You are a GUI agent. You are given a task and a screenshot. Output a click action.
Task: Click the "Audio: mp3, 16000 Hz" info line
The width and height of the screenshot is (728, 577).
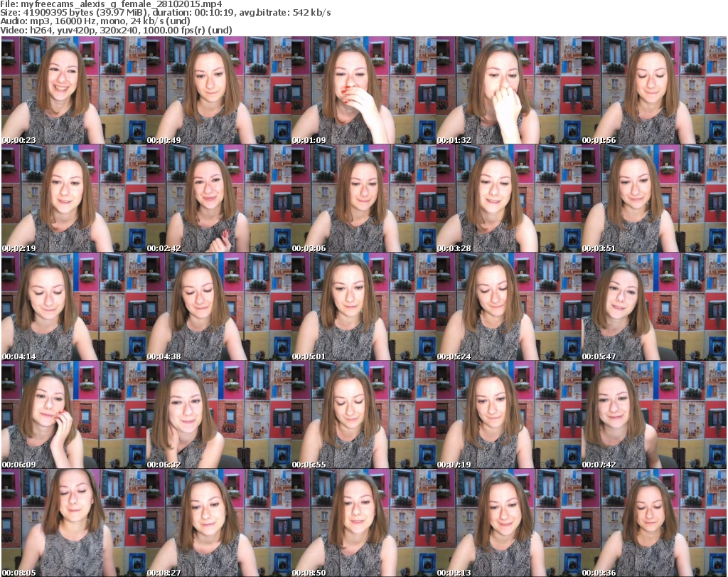[x=95, y=21]
